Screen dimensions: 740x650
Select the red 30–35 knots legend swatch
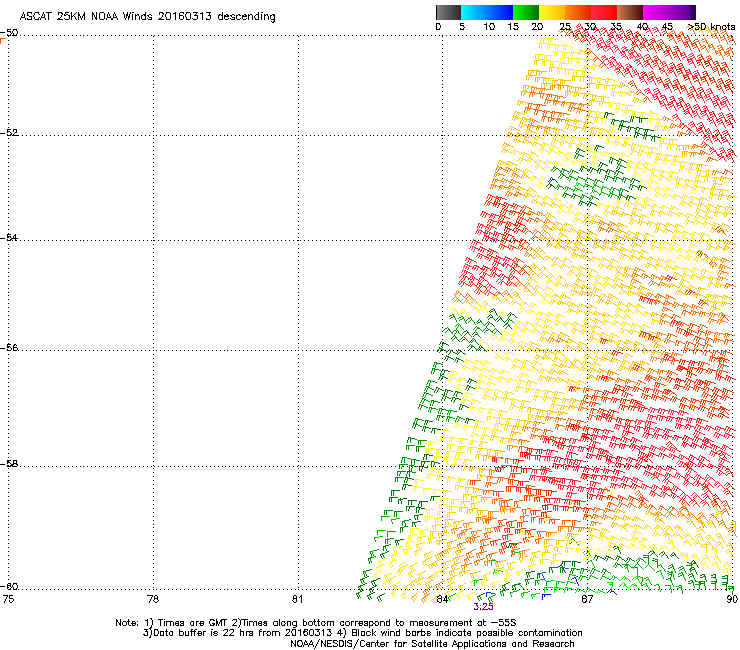(x=604, y=12)
